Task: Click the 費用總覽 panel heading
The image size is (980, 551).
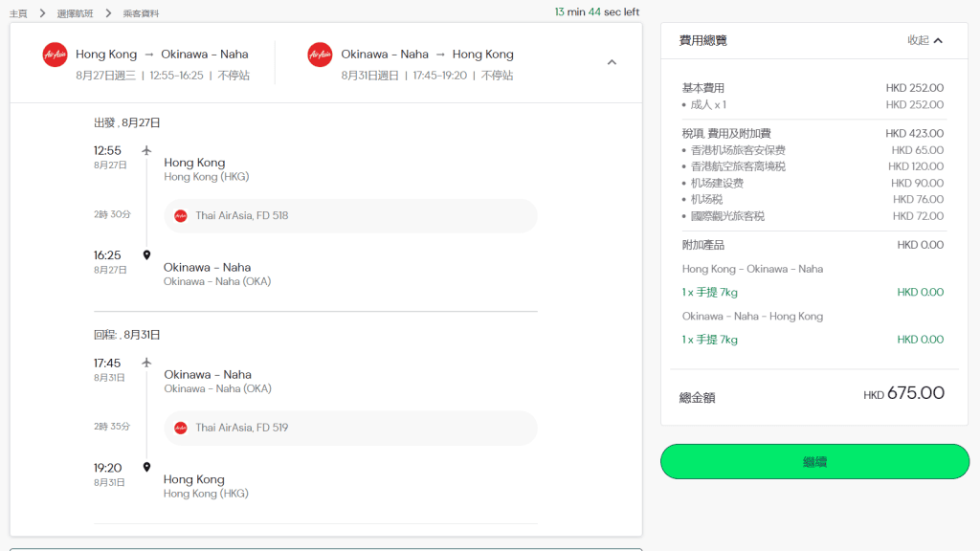Action: point(703,40)
